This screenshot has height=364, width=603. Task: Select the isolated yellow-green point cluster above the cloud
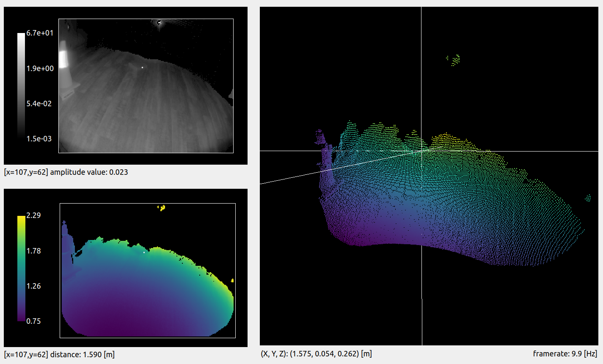(455, 60)
